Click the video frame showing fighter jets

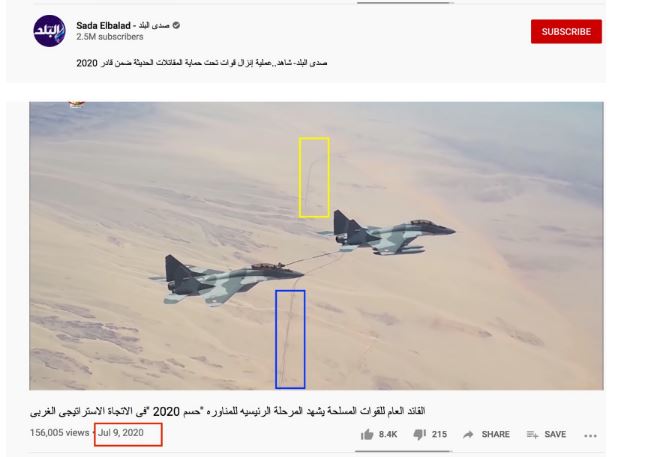pos(316,246)
